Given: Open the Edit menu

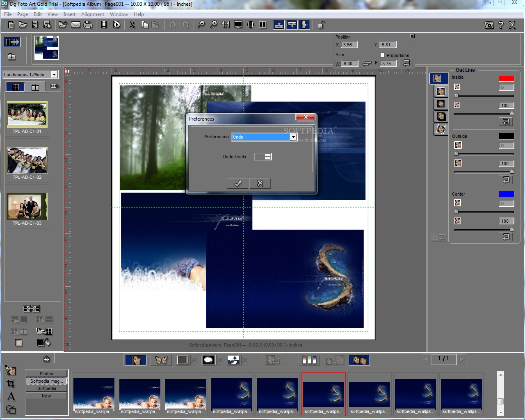Looking at the screenshot, I should [38, 14].
